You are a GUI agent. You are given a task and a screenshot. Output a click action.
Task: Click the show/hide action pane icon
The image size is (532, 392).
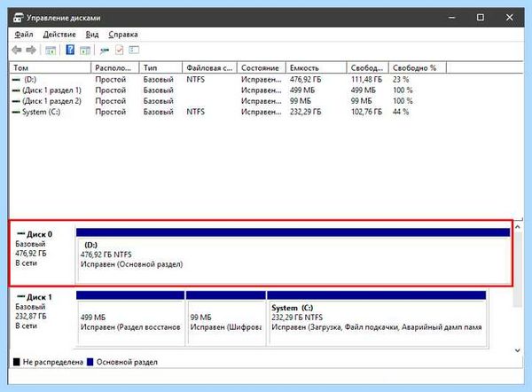point(85,51)
